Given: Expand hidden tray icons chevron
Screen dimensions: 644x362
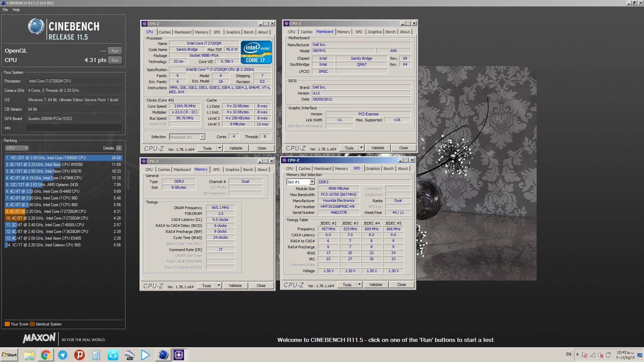Looking at the screenshot, I should coord(577,355).
